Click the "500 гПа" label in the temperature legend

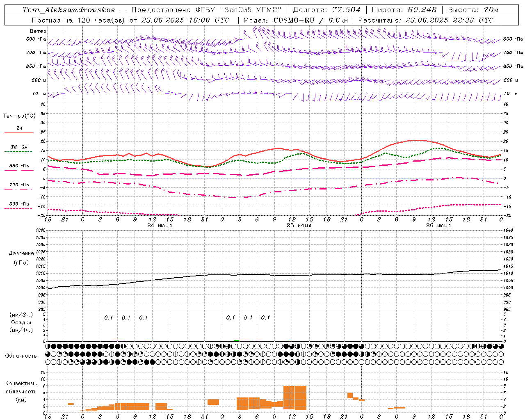(19, 204)
